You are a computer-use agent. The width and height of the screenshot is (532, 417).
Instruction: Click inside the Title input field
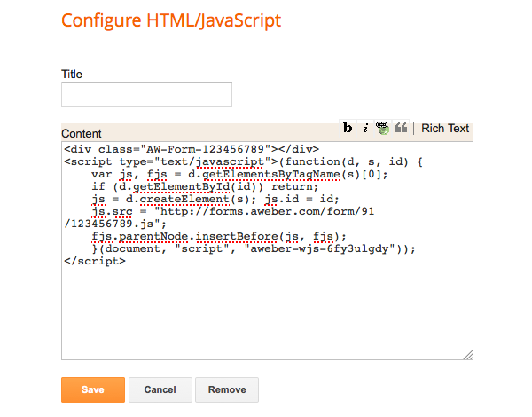pyautogui.click(x=146, y=95)
